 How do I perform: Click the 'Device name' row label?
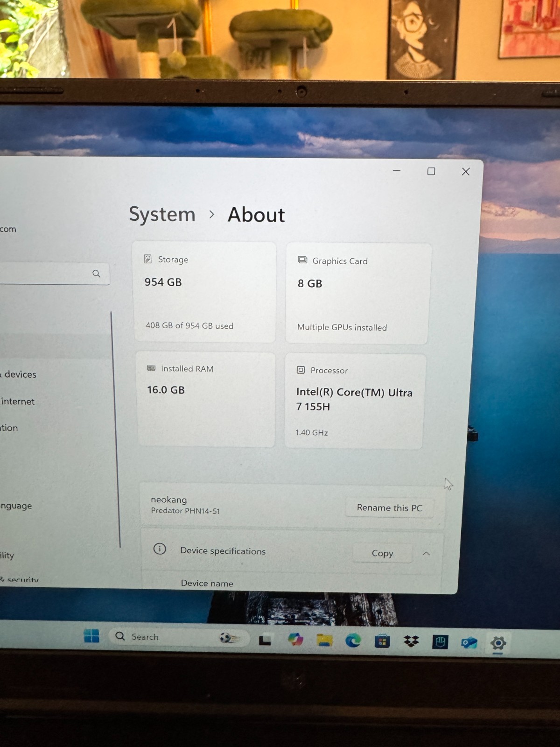(x=207, y=583)
